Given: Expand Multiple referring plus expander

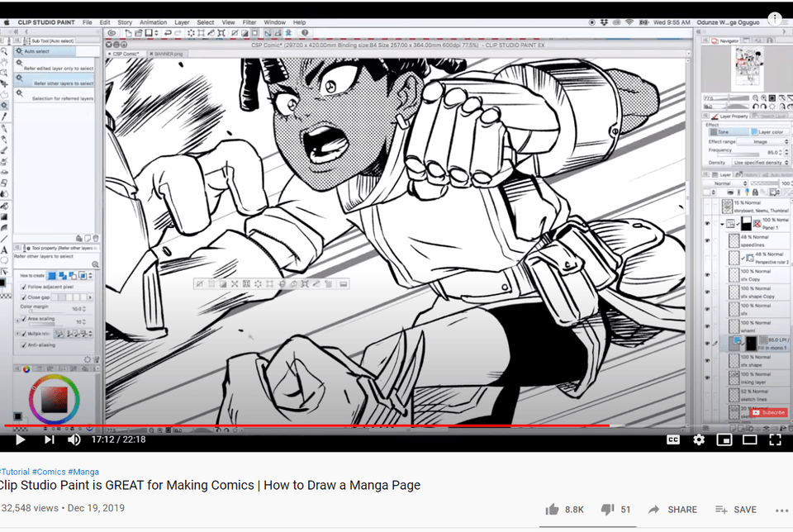Looking at the screenshot, I should tap(17, 334).
